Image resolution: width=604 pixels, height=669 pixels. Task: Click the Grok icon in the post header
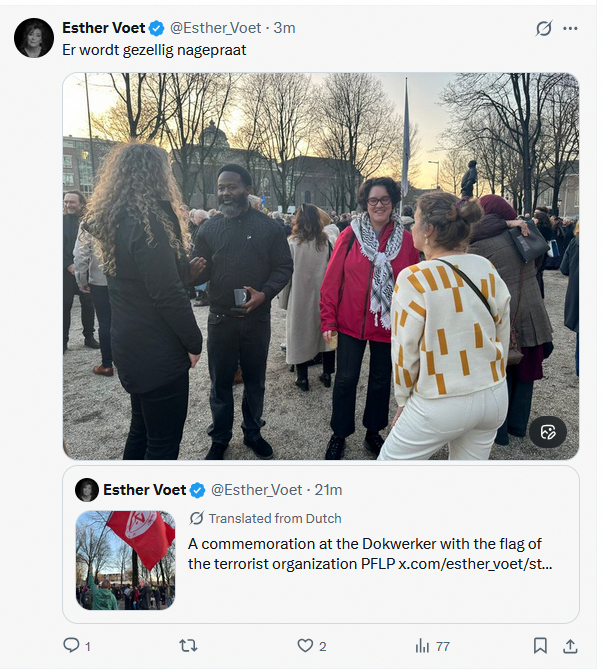pos(544,29)
